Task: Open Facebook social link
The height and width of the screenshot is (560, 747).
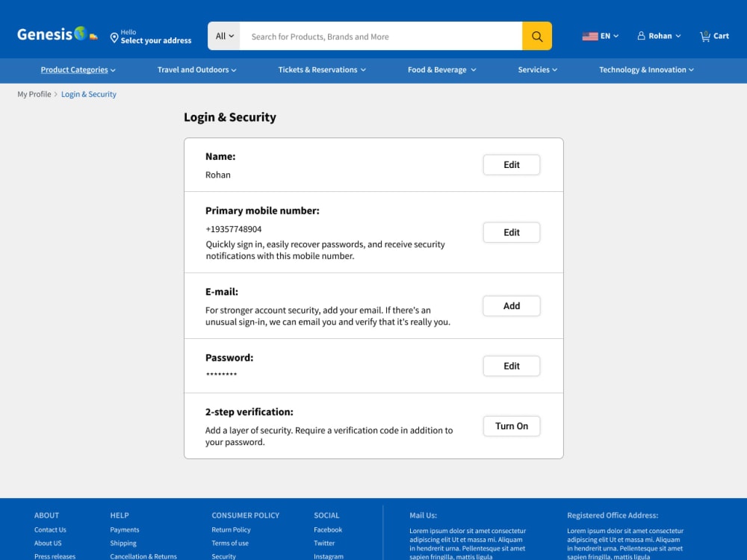Action: click(328, 529)
